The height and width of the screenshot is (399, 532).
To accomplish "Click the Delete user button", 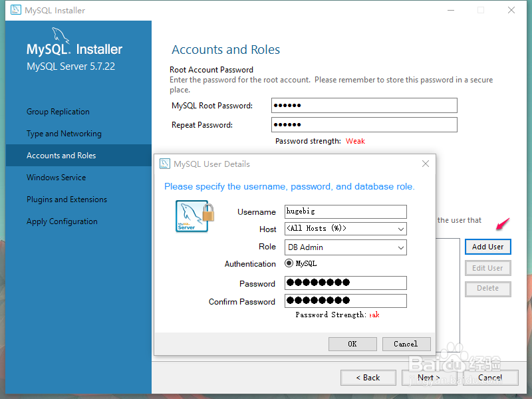I will [x=488, y=289].
